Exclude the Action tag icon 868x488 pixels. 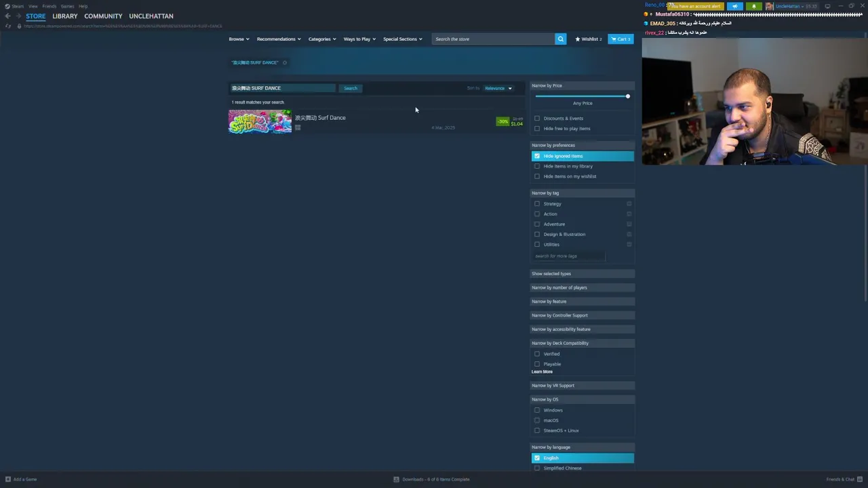pyautogui.click(x=629, y=214)
